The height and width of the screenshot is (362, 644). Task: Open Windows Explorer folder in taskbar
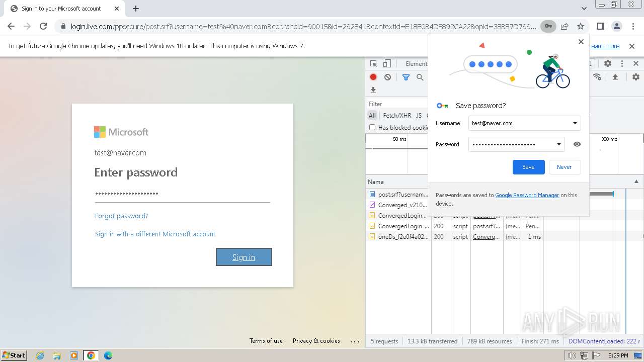[x=57, y=355]
